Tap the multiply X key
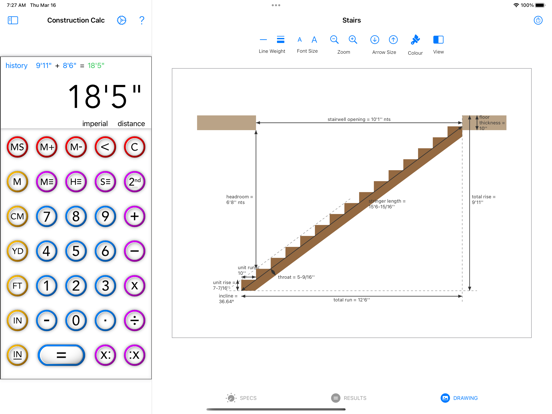Screen dimensions: 552x414 coord(134,286)
